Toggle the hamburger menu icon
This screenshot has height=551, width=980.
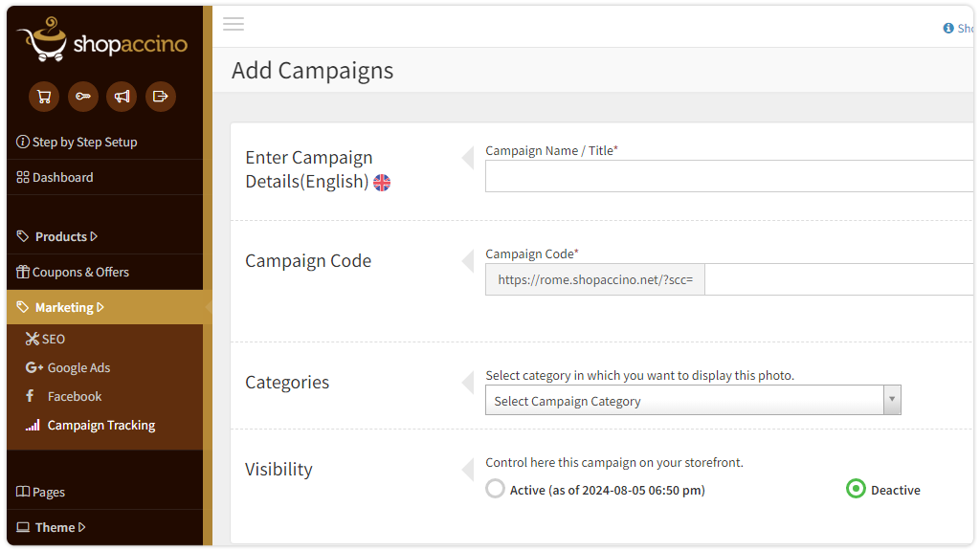[234, 24]
